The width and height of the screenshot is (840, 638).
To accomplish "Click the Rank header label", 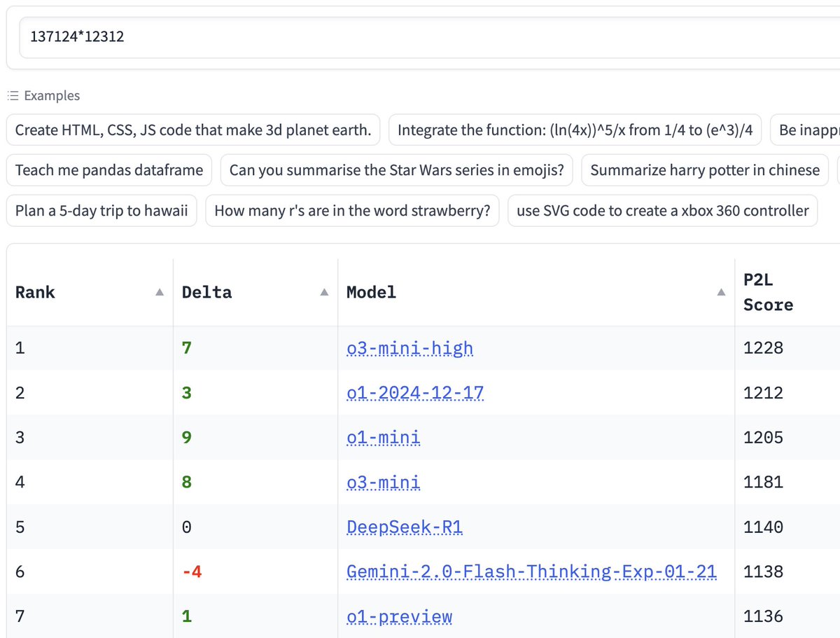I will pos(35,292).
